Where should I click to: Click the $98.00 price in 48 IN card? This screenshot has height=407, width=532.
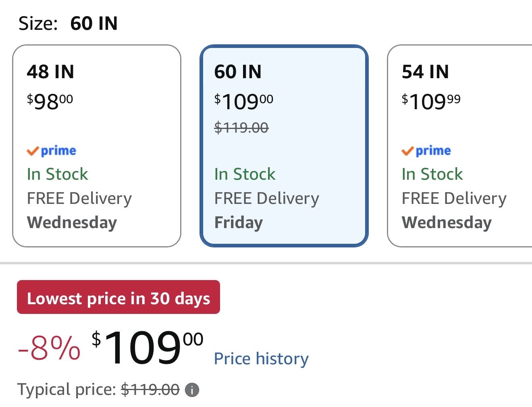coord(50,101)
